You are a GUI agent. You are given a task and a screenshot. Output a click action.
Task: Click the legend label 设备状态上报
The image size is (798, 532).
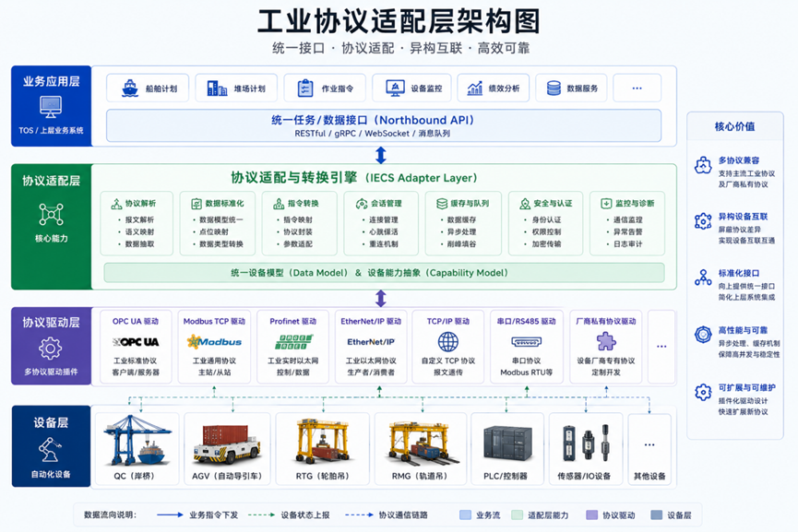tap(305, 514)
